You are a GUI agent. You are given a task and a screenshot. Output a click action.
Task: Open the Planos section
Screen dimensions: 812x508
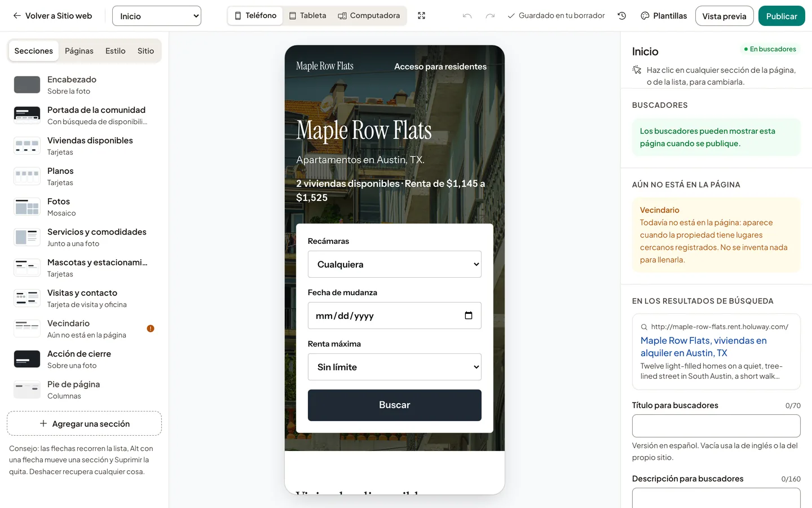(85, 176)
